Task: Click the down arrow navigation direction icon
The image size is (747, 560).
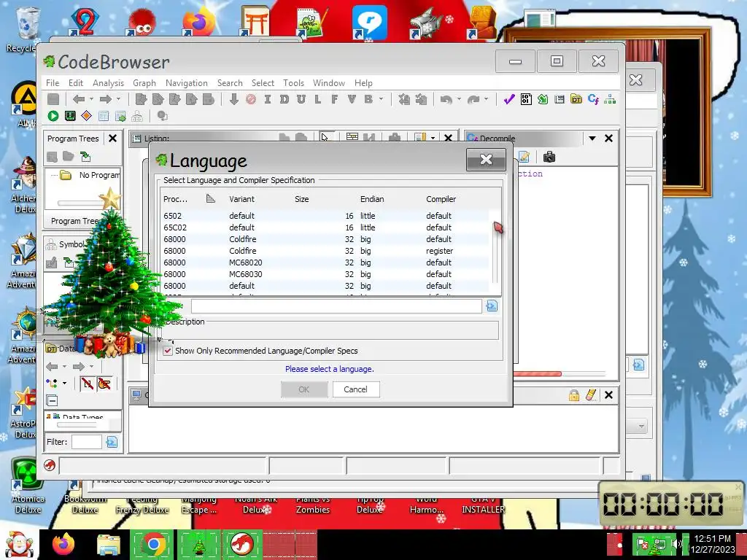Action: (233, 99)
